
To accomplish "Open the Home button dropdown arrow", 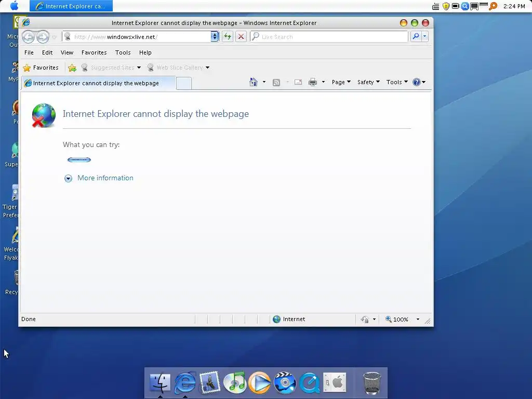I will [264, 82].
